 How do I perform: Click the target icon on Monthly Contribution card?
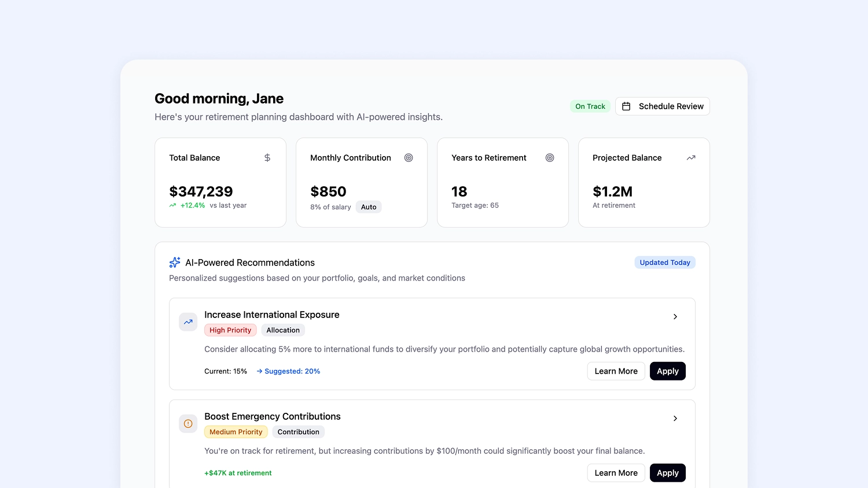[x=409, y=158]
